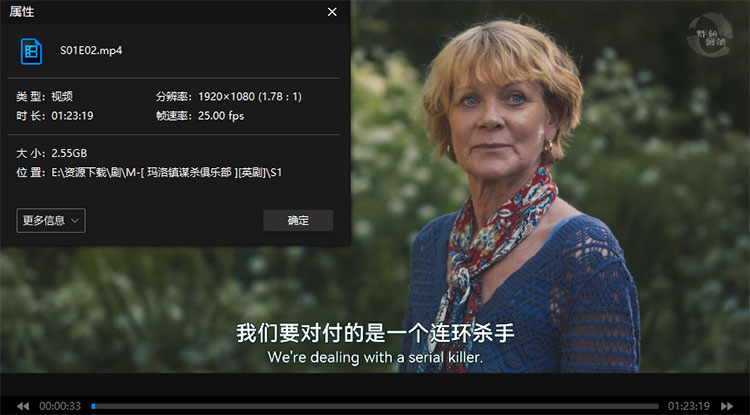Screen dimensions: 750x415
Task: Click the file location path under 位置
Action: click(x=166, y=172)
